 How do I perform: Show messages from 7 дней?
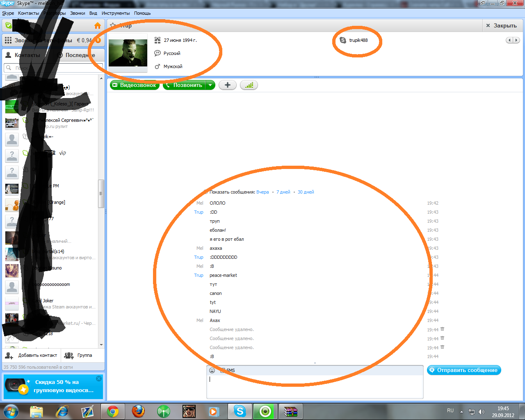point(283,192)
